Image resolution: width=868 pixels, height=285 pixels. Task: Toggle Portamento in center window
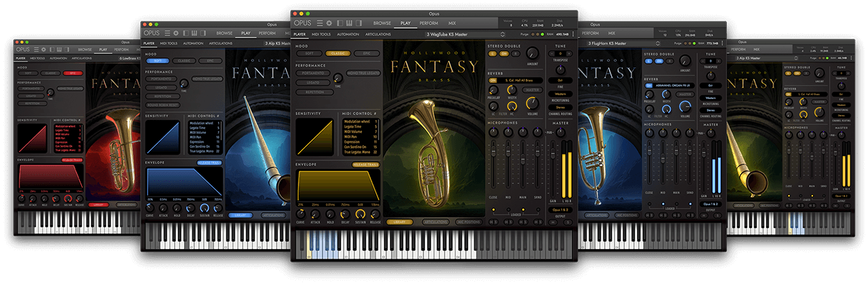point(312,73)
